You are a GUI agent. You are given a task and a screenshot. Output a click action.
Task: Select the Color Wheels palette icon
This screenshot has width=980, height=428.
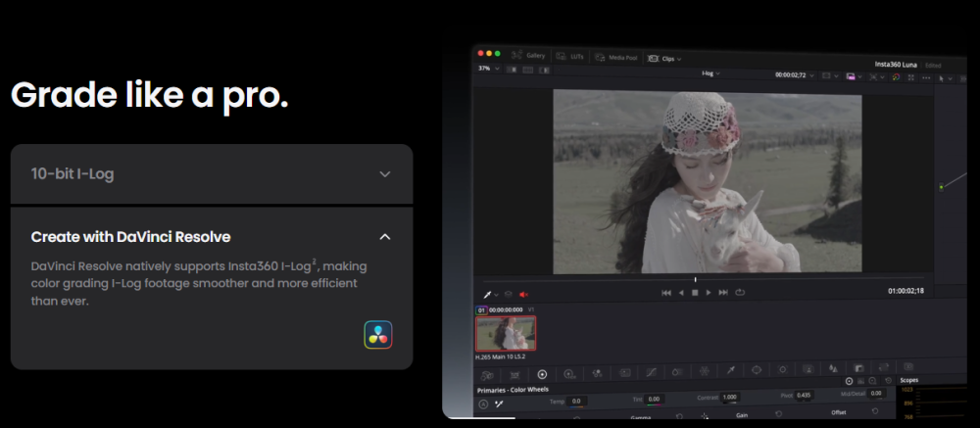(542, 374)
